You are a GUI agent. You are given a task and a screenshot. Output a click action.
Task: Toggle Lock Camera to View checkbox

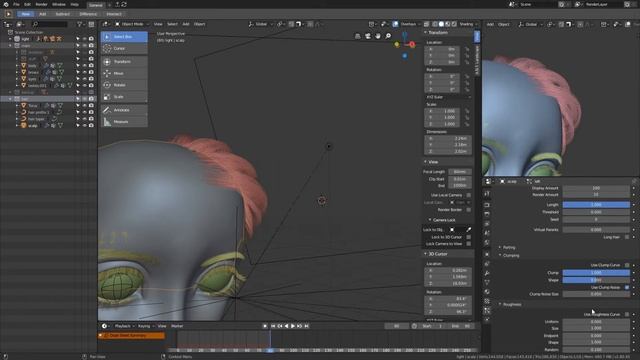469,244
